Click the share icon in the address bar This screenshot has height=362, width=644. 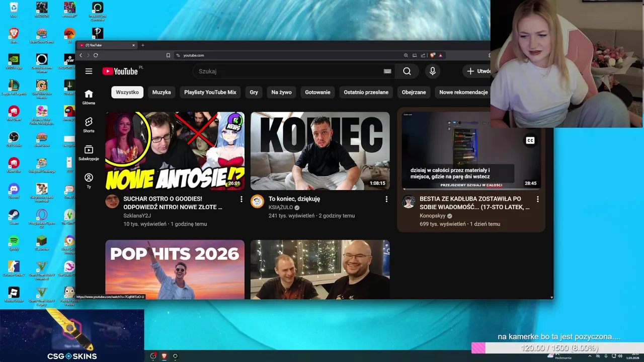click(423, 55)
